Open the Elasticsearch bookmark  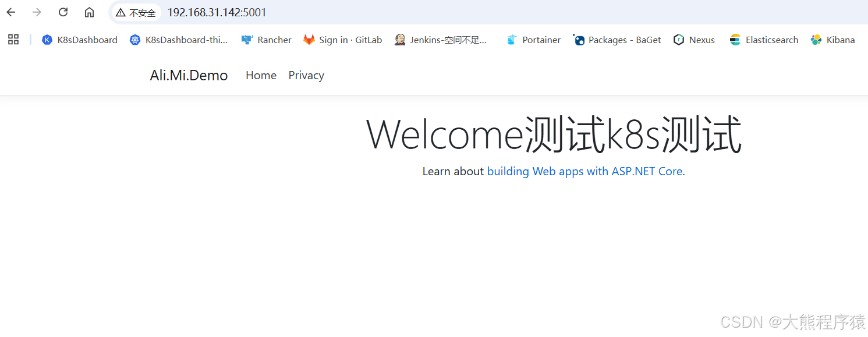click(x=763, y=40)
